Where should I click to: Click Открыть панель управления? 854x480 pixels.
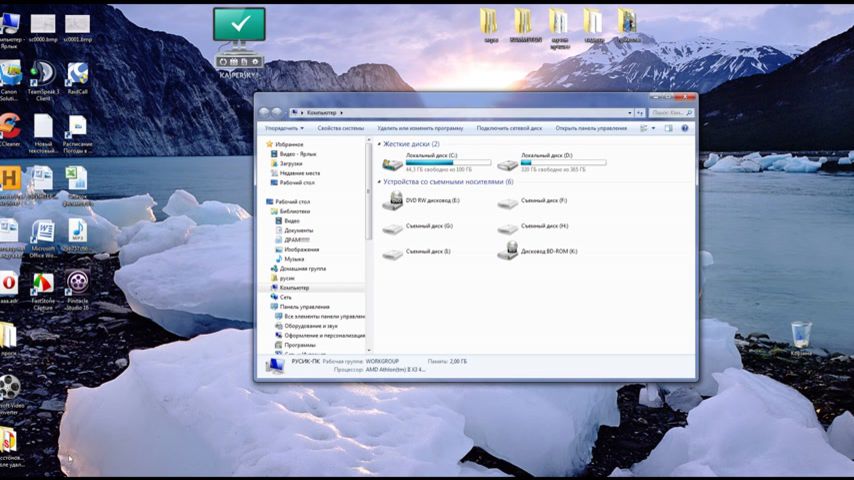click(591, 128)
